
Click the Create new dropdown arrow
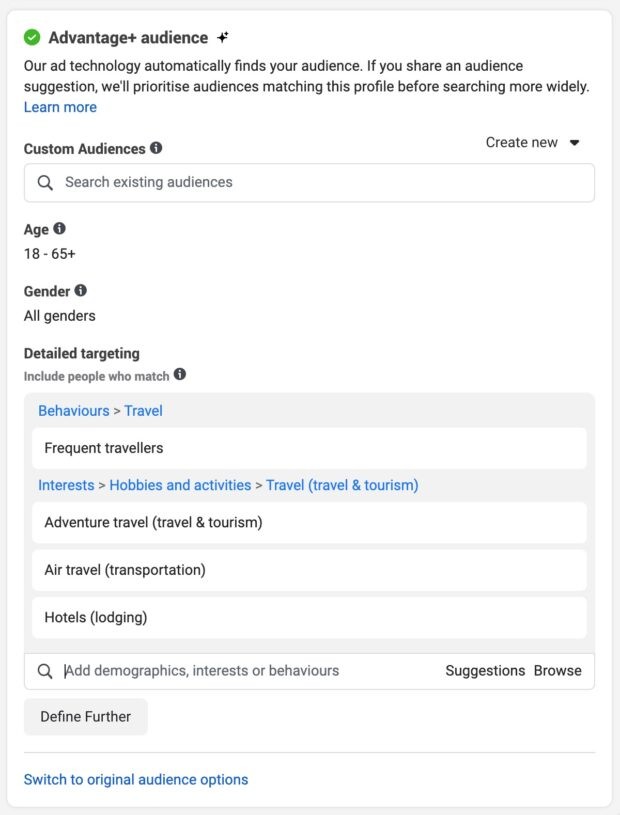click(574, 142)
